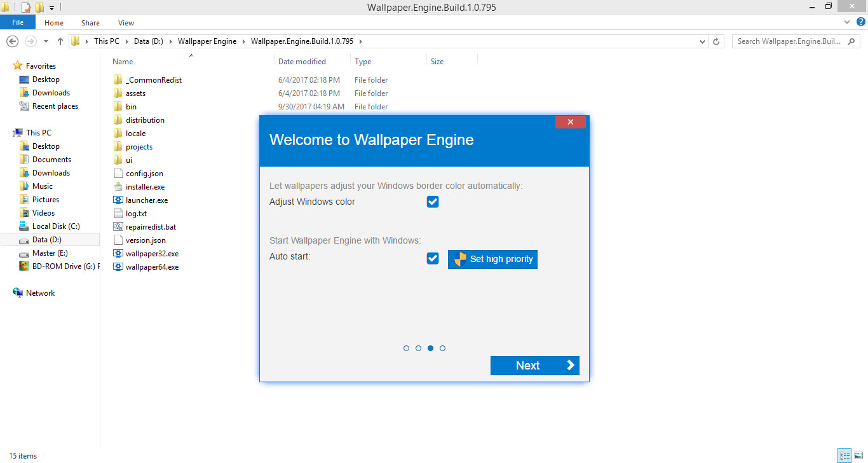
Task: Click the version.json file icon
Action: click(x=118, y=240)
